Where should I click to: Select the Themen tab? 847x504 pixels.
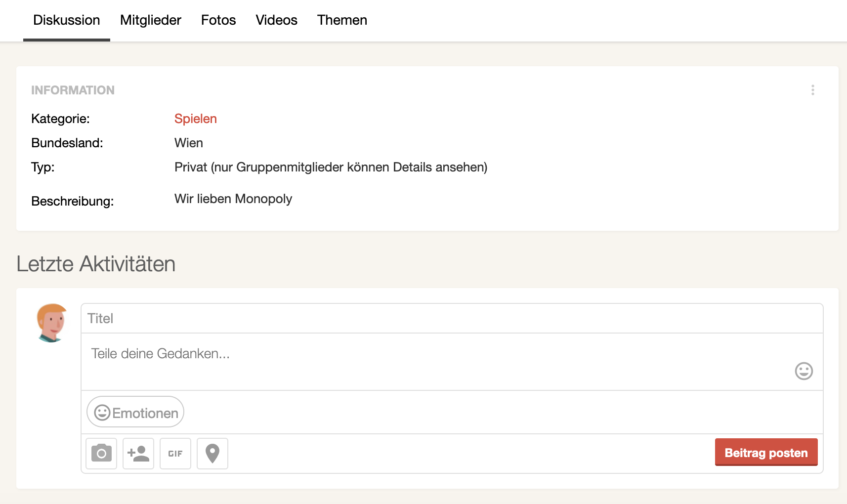point(342,20)
